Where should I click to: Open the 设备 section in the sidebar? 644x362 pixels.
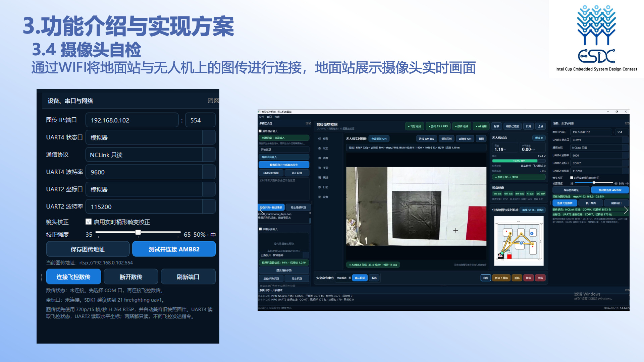tap(323, 197)
